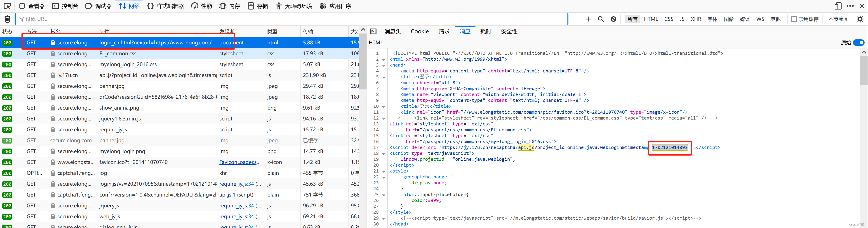The width and height of the screenshot is (868, 228).
Task: Enable the 禁用缓存 checkbox
Action: [x=794, y=19]
